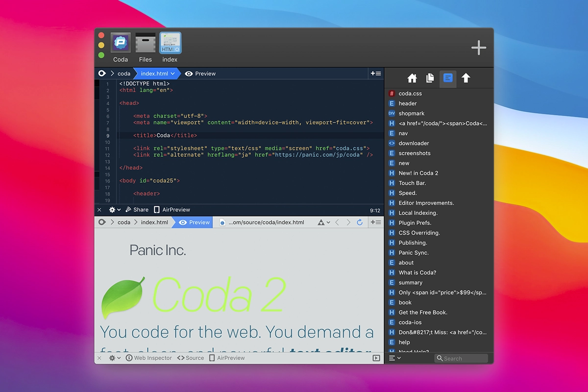Image resolution: width=588 pixels, height=392 pixels.
Task: Reload the preview page
Action: pos(360,222)
